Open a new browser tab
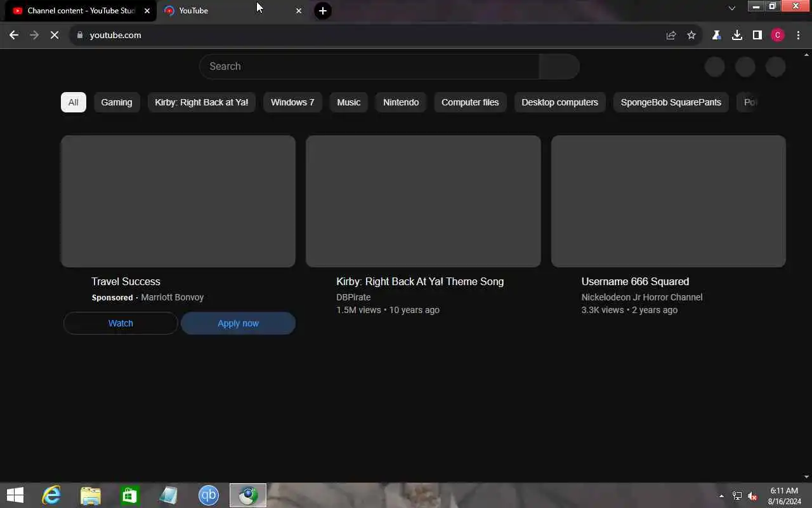This screenshot has width=812, height=508. tap(322, 11)
